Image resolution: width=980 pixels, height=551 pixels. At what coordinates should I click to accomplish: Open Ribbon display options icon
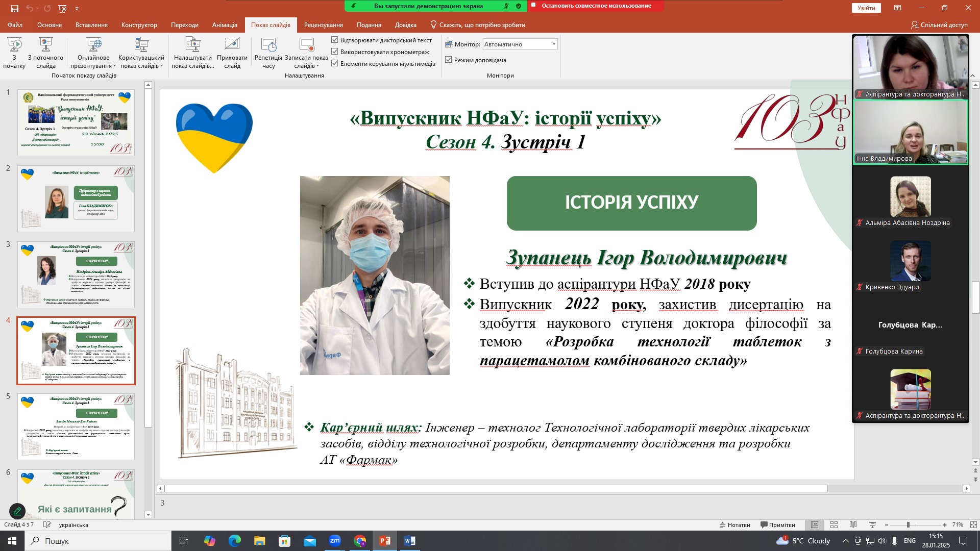point(897,8)
